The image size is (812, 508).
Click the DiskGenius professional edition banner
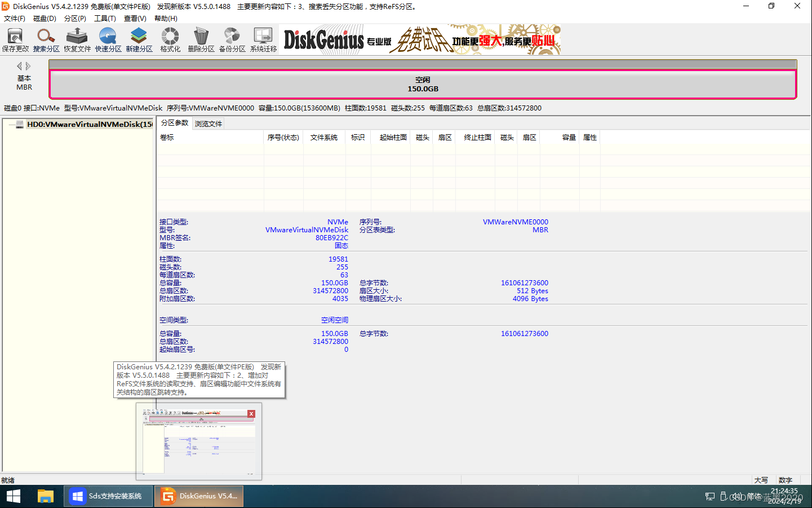point(420,39)
